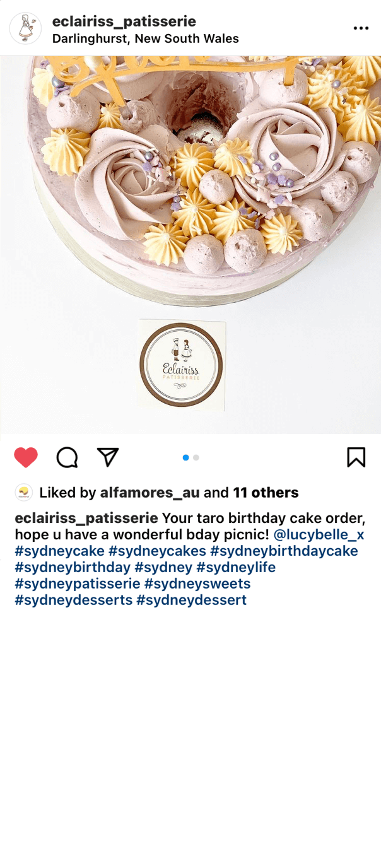
Task: Save post with the bookmark icon
Action: pyautogui.click(x=356, y=457)
